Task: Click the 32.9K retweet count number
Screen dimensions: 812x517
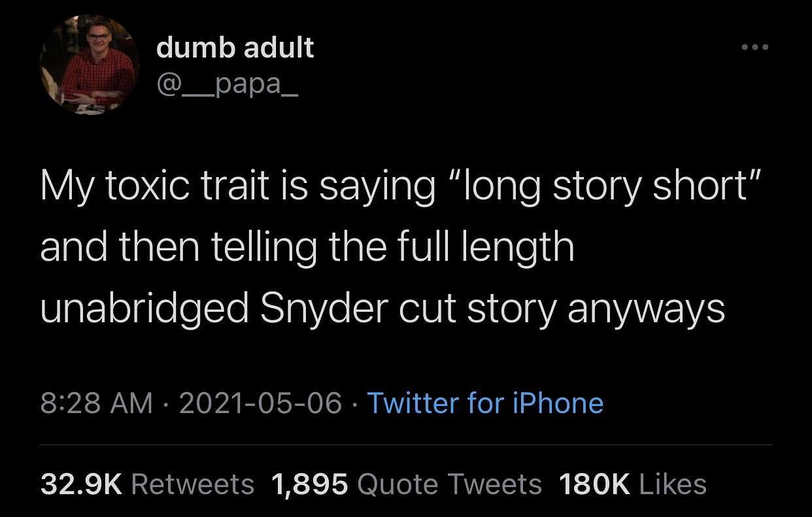Action: [81, 484]
